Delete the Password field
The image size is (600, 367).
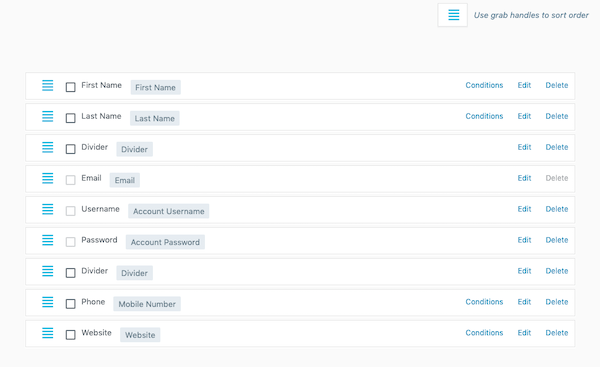(557, 240)
